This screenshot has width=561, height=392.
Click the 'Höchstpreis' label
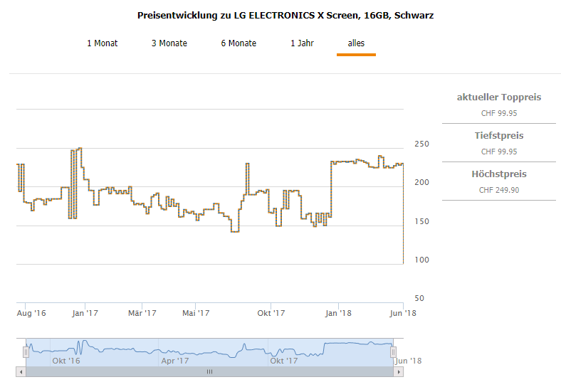click(499, 174)
